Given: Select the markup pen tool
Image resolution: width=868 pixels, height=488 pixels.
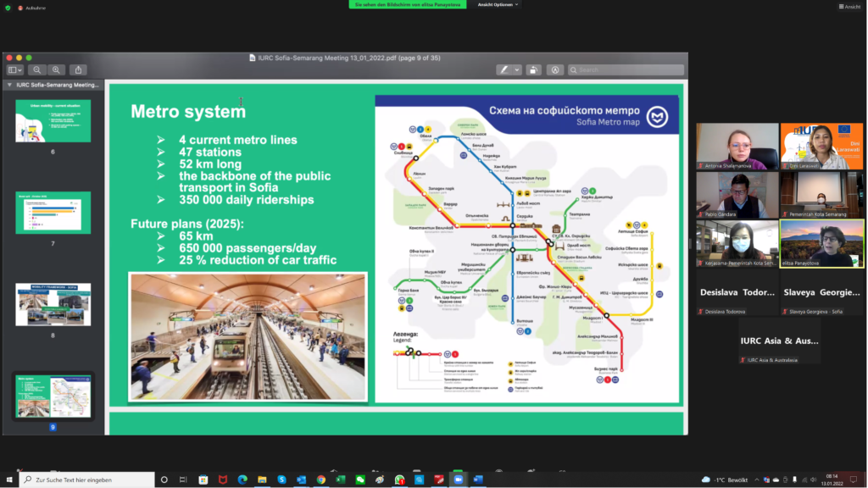Looking at the screenshot, I should click(504, 70).
